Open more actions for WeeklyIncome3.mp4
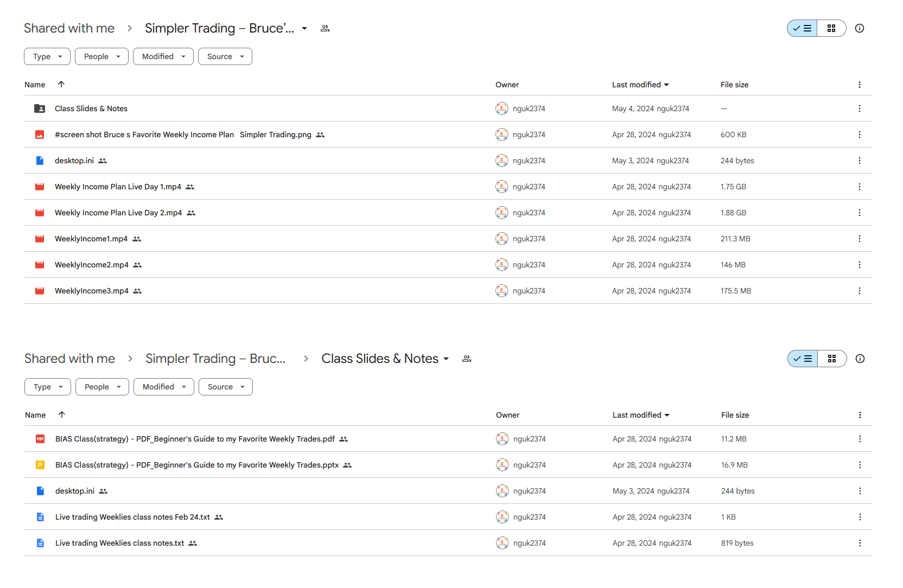903x588 pixels. click(x=859, y=291)
